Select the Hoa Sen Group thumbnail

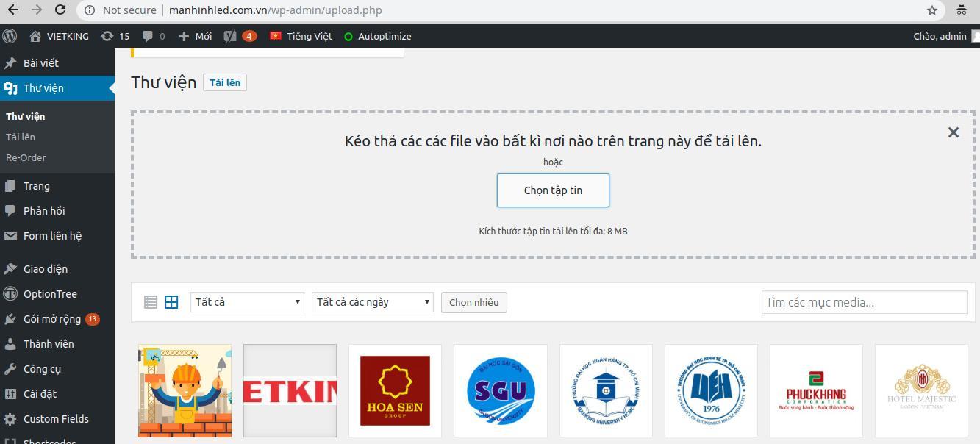[395, 391]
